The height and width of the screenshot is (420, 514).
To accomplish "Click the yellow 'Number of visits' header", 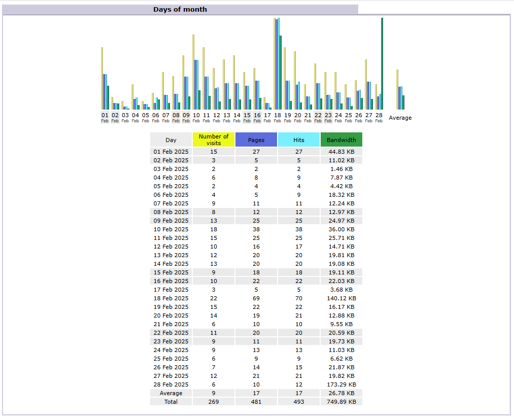I will [214, 139].
